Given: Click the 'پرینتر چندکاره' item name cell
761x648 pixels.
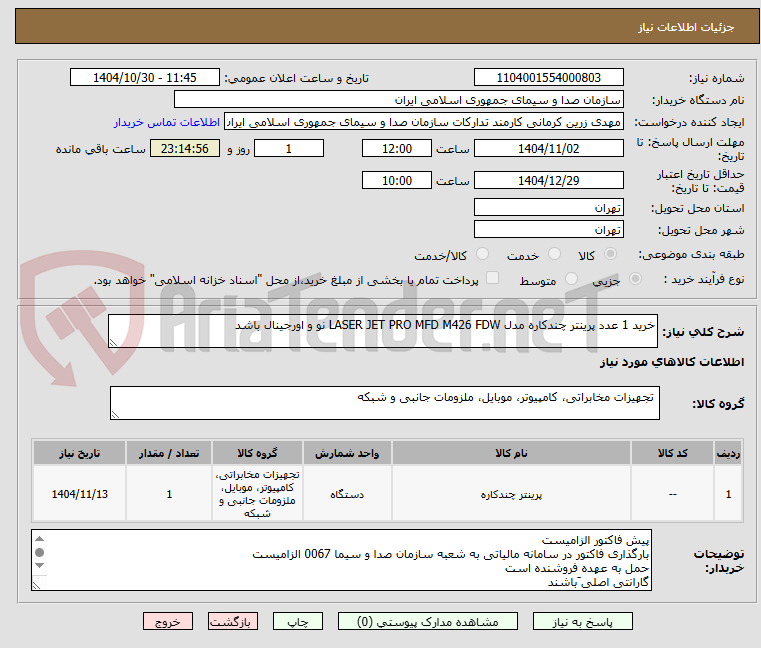Looking at the screenshot, I should click(x=511, y=494).
